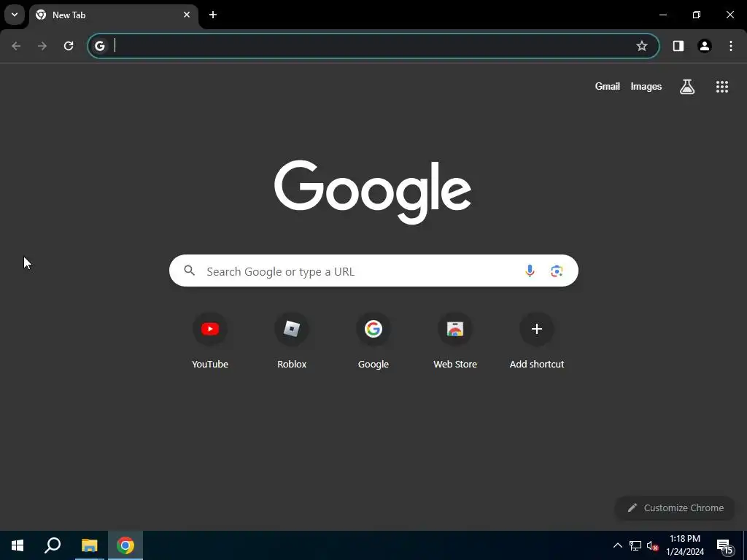Click Customize Chrome button
This screenshot has height=560, width=747.
pos(675,507)
